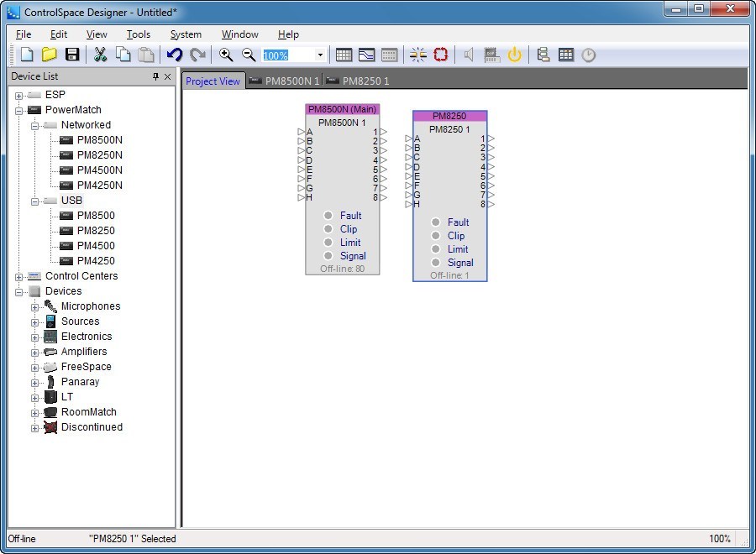Open the File menu
756x554 pixels.
pos(24,34)
